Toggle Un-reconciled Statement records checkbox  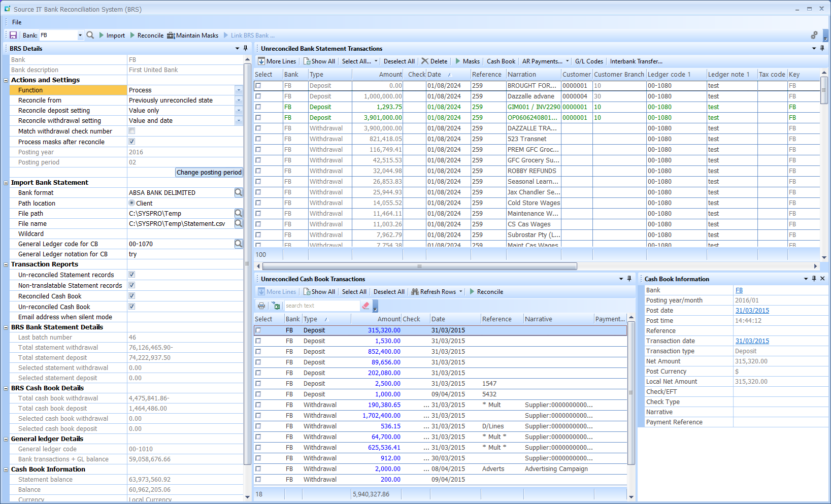(132, 275)
